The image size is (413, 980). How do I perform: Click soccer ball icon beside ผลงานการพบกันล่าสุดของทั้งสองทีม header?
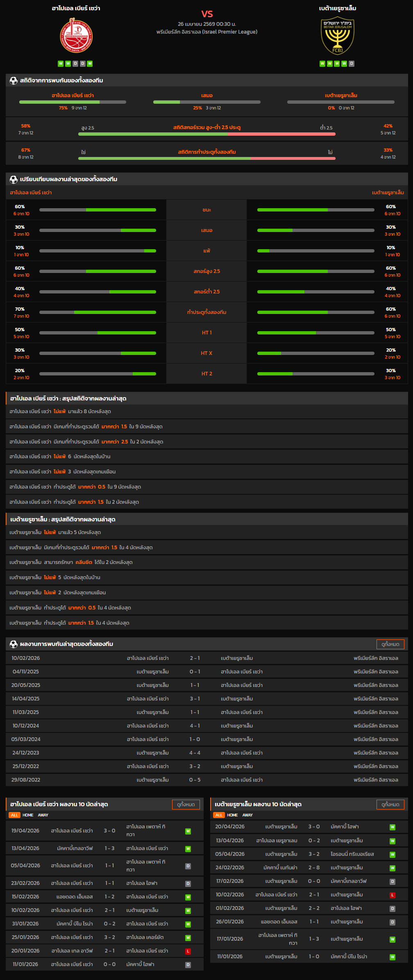(14, 644)
